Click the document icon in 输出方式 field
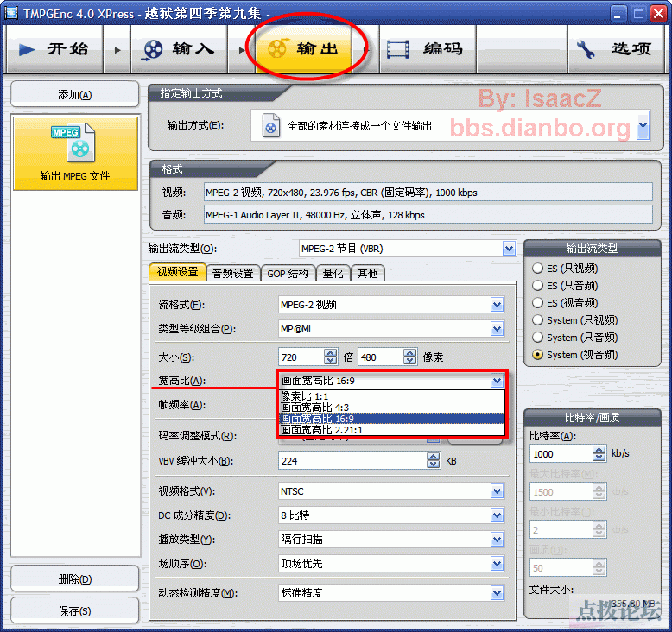672x632 pixels. 271,125
